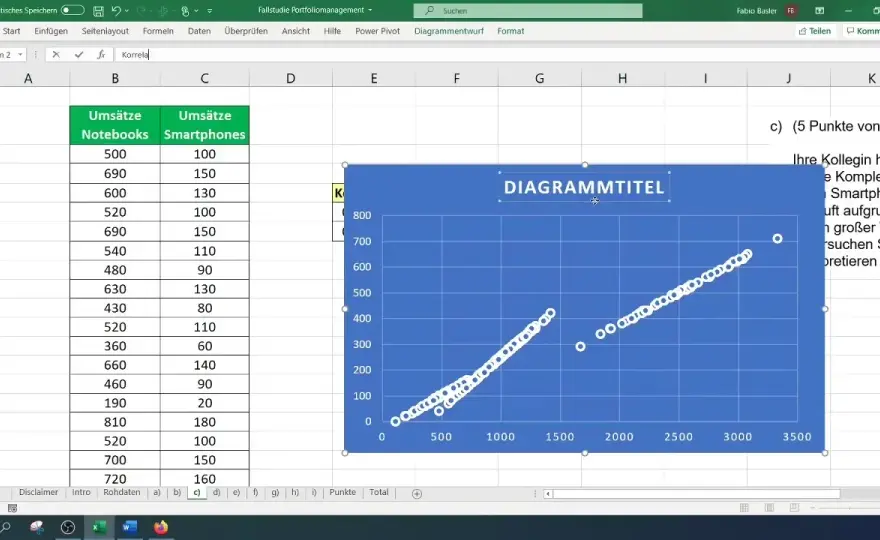The width and height of the screenshot is (880, 540).
Task: Add a new sheet with plus icon
Action: pyautogui.click(x=416, y=493)
